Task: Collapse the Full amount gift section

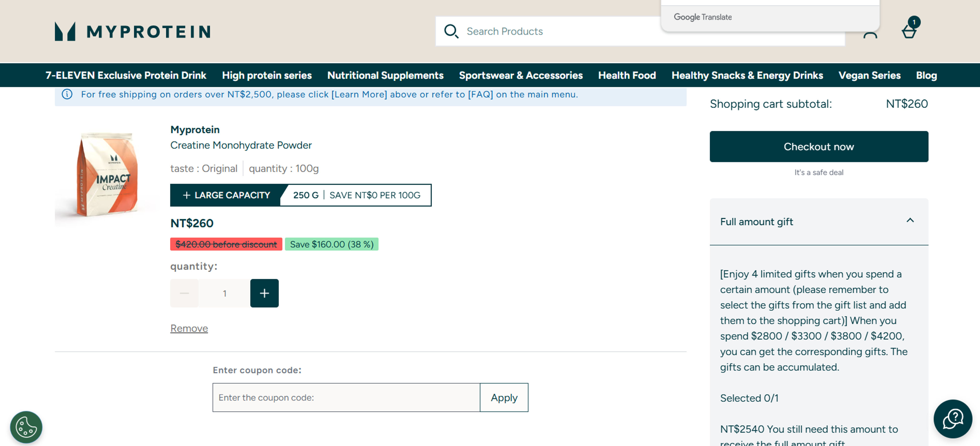Action: point(910,220)
